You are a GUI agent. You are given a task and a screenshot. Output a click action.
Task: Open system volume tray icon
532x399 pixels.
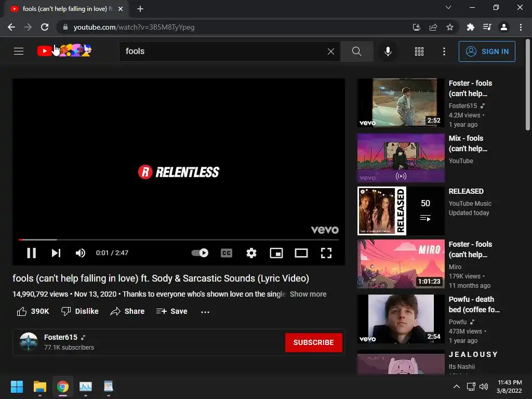484,387
